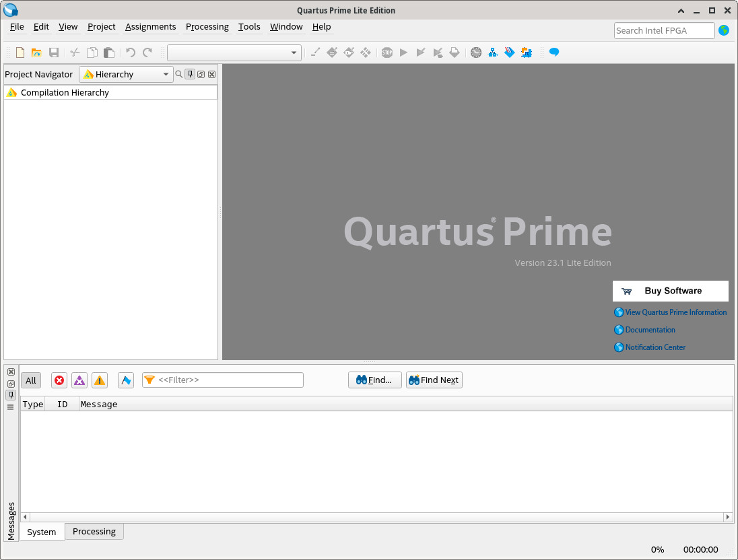This screenshot has height=560, width=738.
Task: Open the Messages panel hamburger menu
Action: click(11, 407)
